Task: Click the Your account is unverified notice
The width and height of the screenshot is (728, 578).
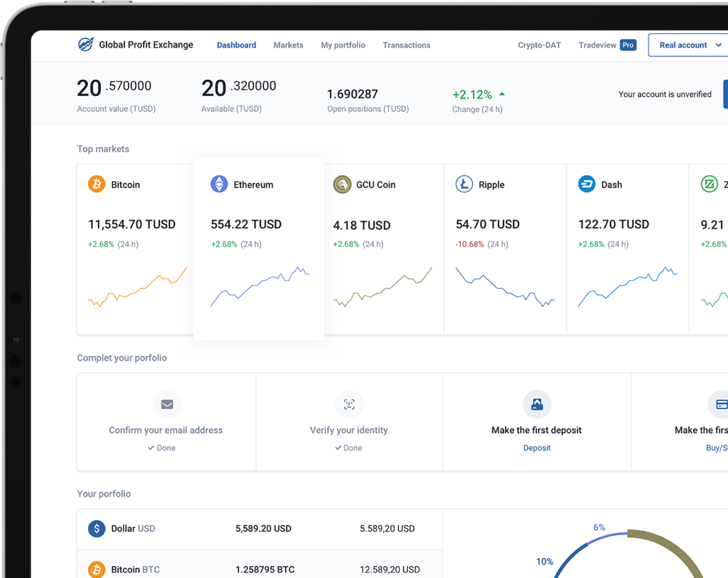Action: 665,94
